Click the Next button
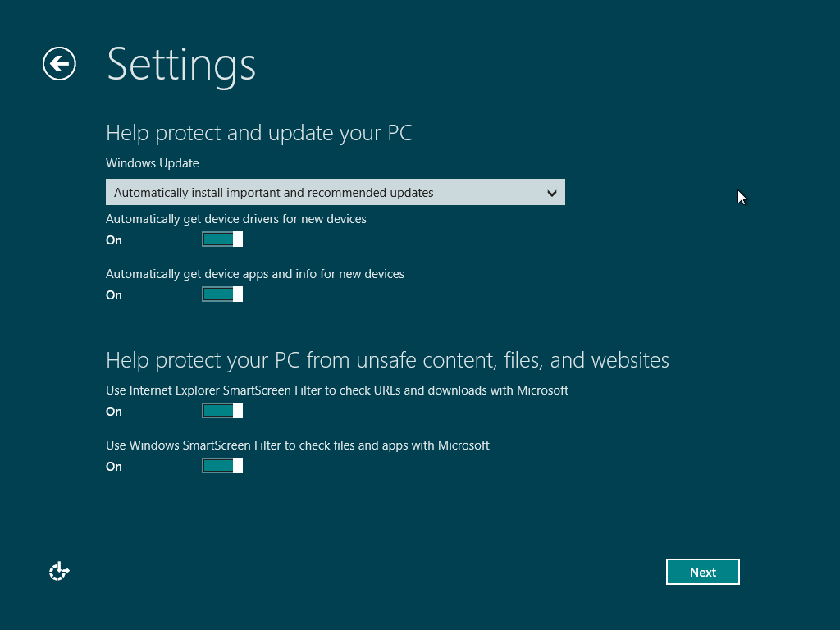840x630 pixels. tap(703, 572)
